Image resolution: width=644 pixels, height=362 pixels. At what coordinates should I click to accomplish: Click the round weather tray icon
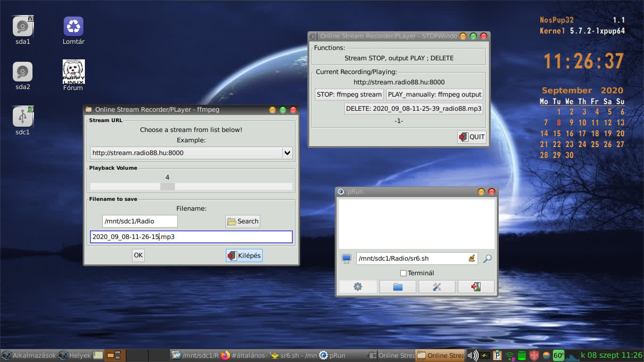click(546, 355)
